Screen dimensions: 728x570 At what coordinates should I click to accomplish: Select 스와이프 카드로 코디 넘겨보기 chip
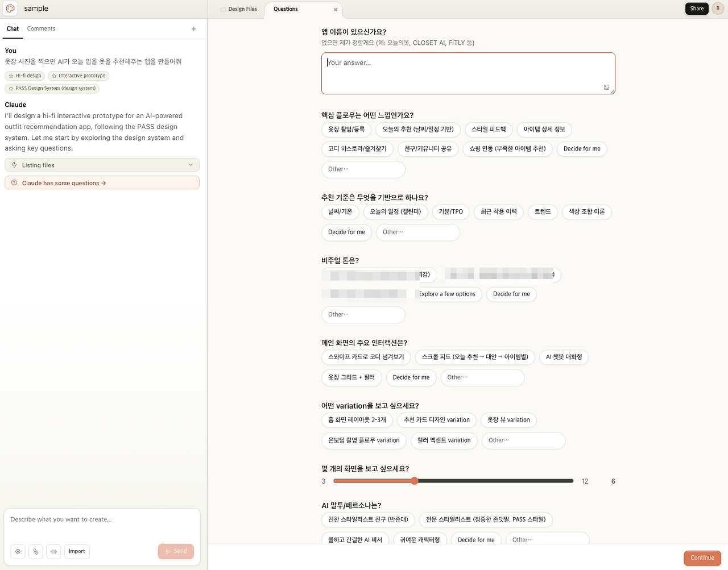tap(366, 357)
